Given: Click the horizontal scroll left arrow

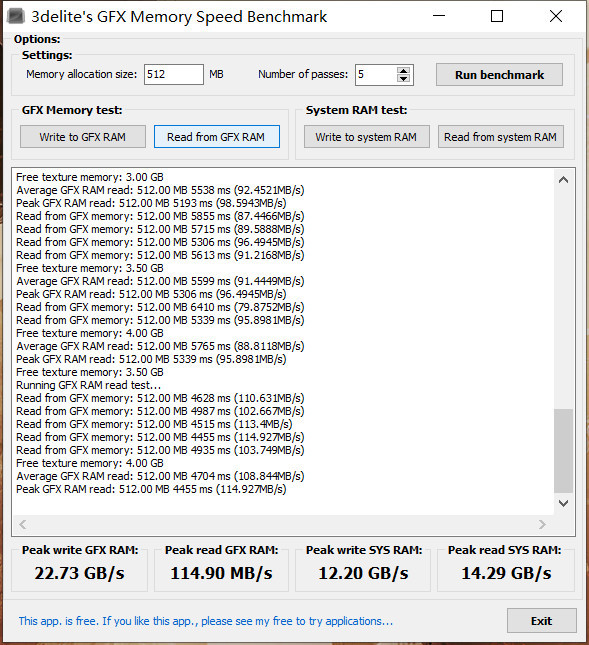Looking at the screenshot, I should 23,524.
